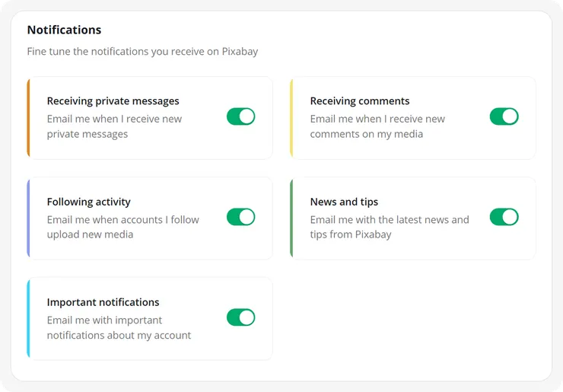Click the 'Receiving private messages' title

(113, 101)
